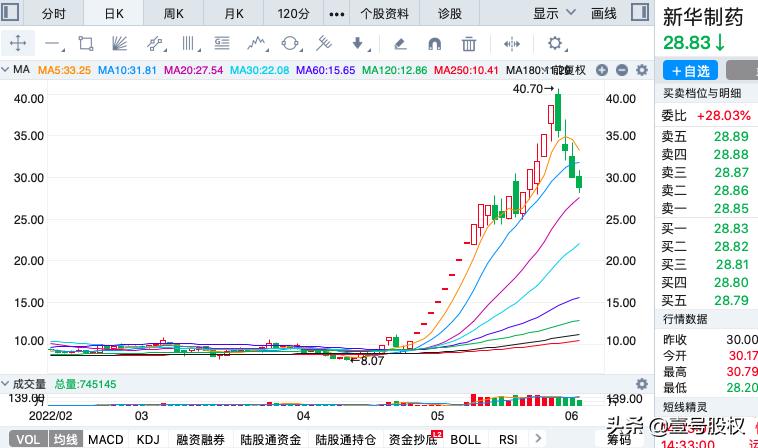The image size is (758, 448).
Task: Select the channel line tool
Action: pos(155,44)
